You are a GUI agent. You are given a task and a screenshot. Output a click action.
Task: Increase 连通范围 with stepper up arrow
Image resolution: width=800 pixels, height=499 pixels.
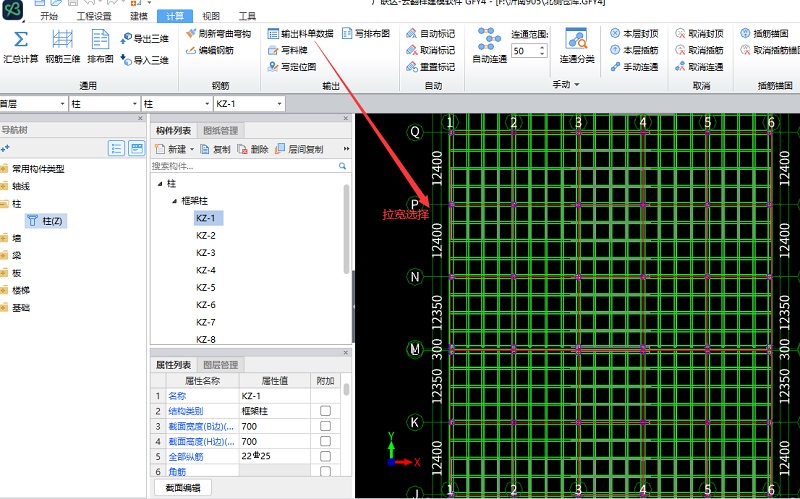pyautogui.click(x=542, y=47)
